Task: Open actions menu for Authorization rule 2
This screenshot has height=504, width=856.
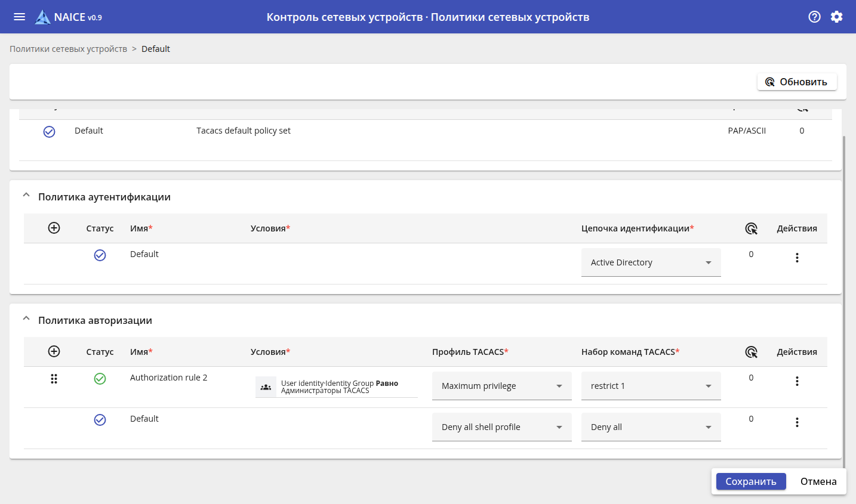Action: pyautogui.click(x=796, y=381)
